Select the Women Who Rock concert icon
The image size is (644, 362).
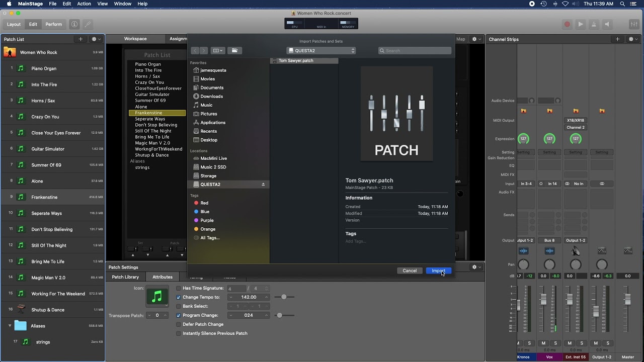click(10, 52)
